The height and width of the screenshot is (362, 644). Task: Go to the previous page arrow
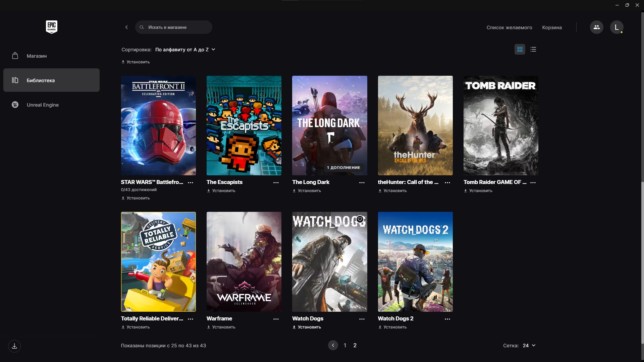tap(333, 345)
